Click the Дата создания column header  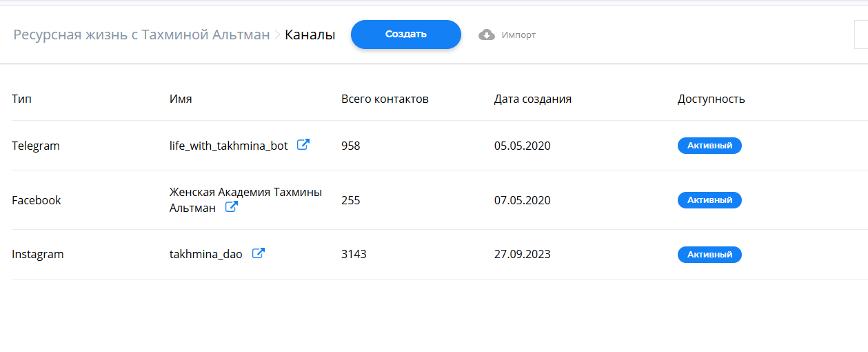532,99
